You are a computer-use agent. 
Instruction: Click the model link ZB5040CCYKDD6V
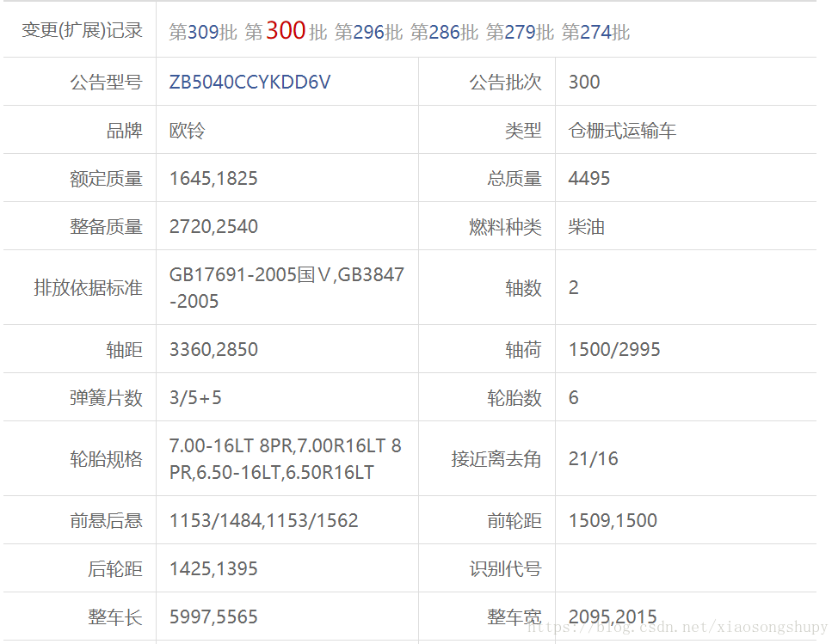[250, 83]
